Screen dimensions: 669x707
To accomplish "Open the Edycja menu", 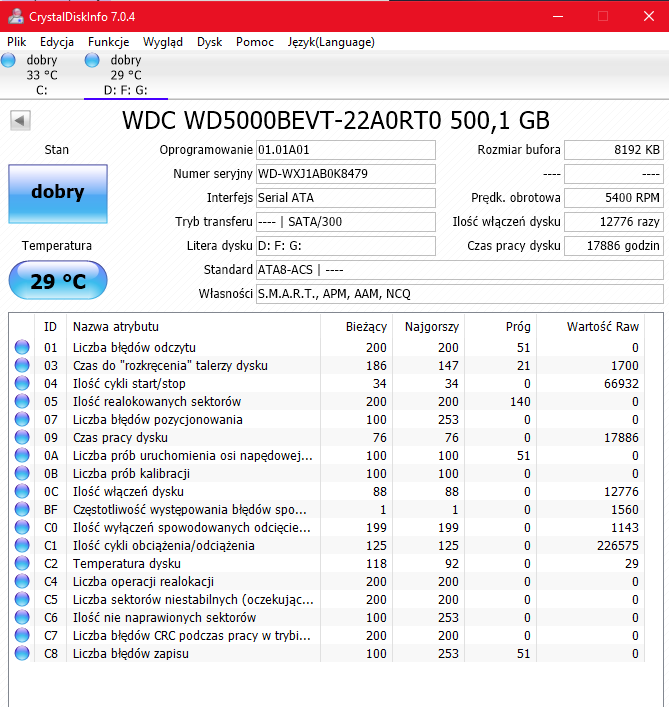I will (57, 42).
